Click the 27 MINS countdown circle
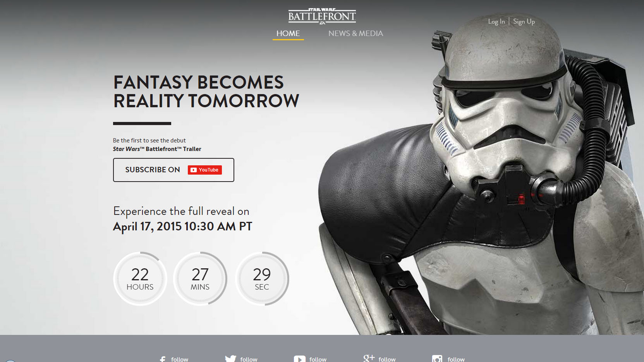Viewport: 644px width, 362px height. pos(200,279)
